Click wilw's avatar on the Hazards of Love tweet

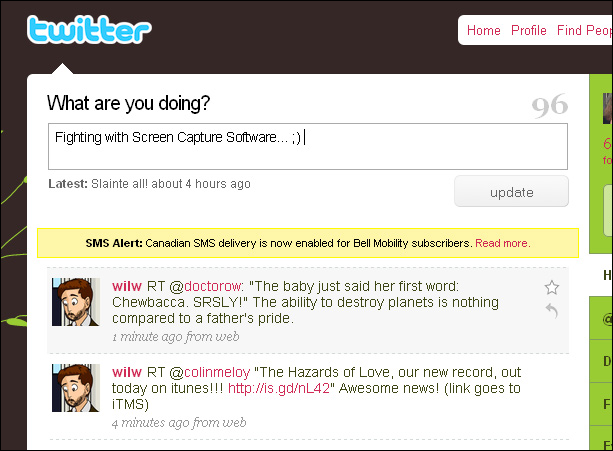[x=76, y=388]
